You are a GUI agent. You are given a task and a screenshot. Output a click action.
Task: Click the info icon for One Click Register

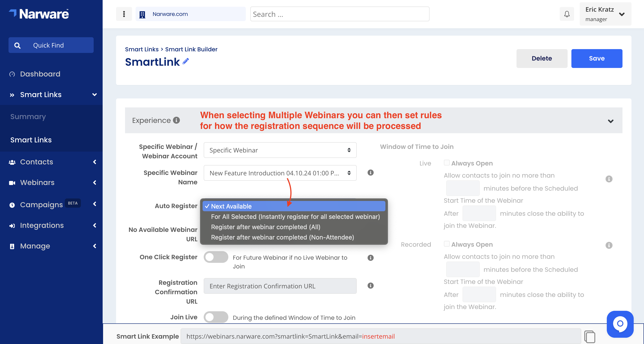370,258
